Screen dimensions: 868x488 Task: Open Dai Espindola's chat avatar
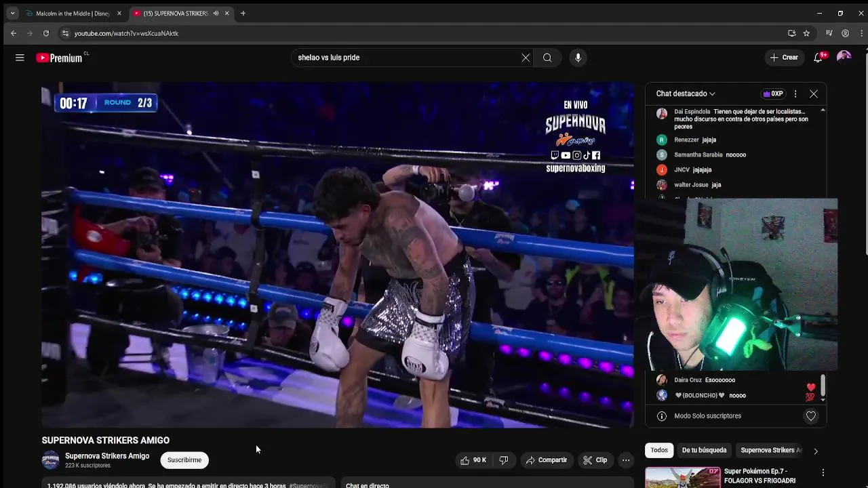[662, 114]
